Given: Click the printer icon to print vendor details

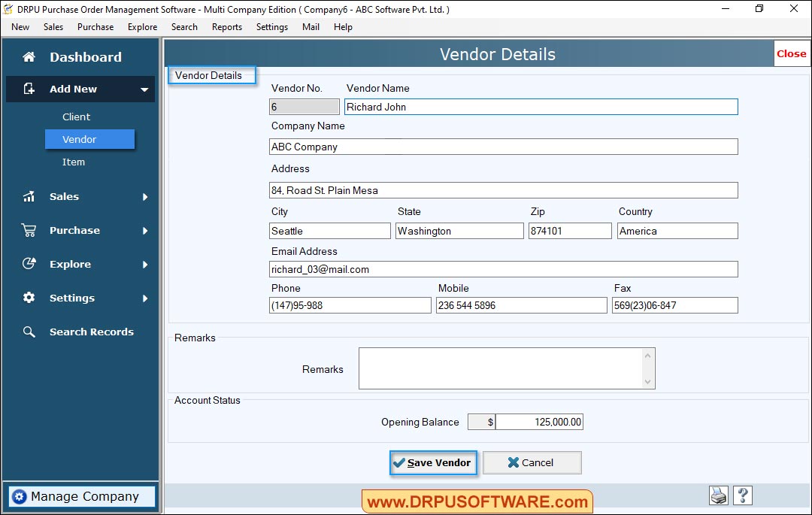Looking at the screenshot, I should pos(718,495).
